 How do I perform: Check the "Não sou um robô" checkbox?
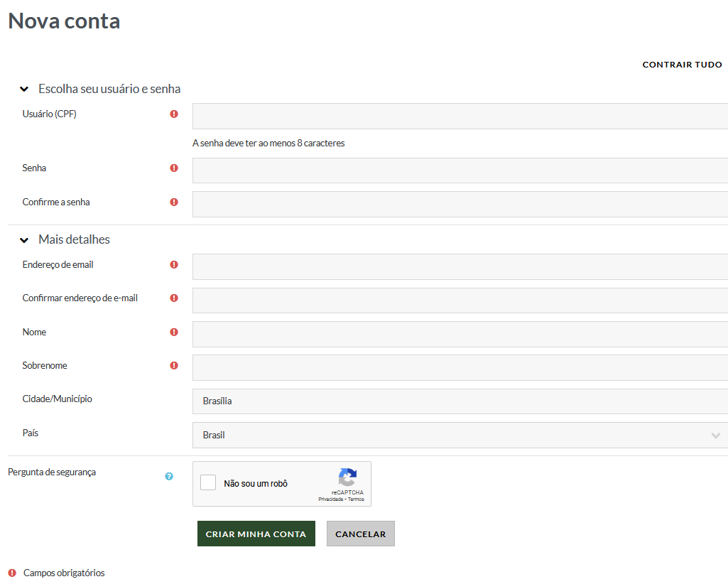tap(208, 483)
